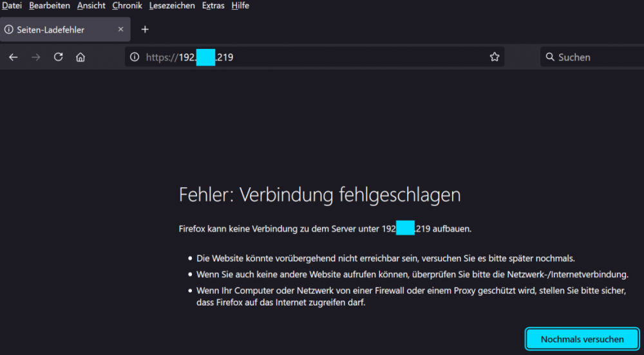Click Nochmals versuchen button

[582, 339]
